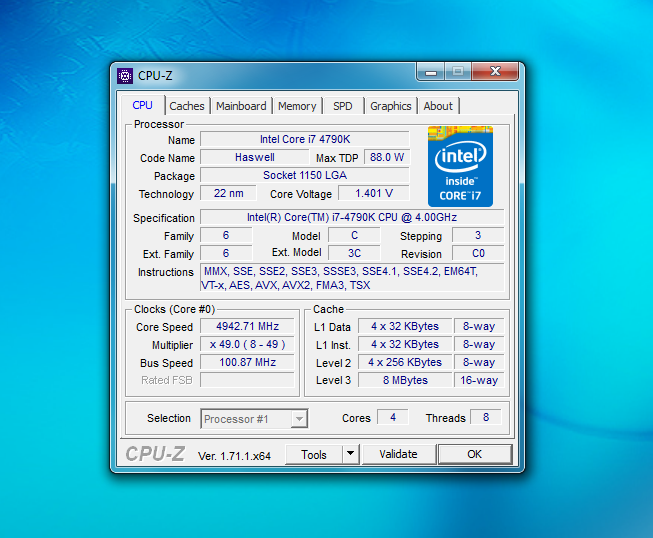The image size is (653, 538).
Task: Click the CPU-Z app icon in title bar
Action: point(125,76)
